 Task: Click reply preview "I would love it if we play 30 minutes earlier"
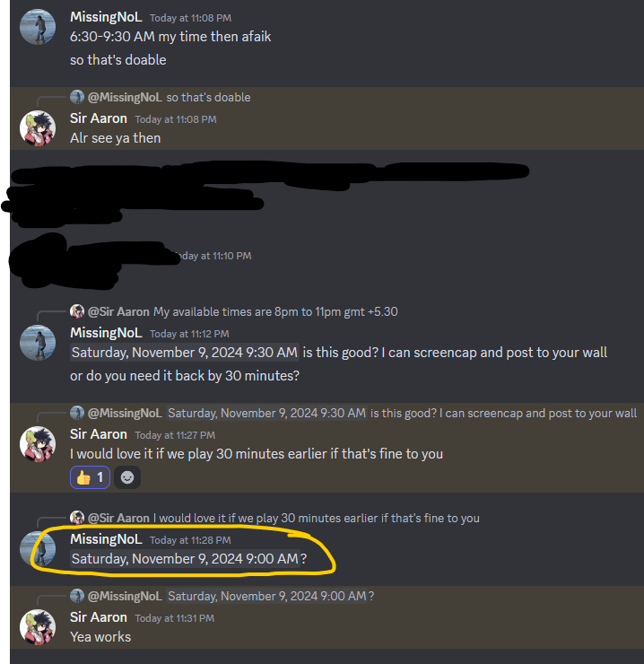click(x=317, y=519)
